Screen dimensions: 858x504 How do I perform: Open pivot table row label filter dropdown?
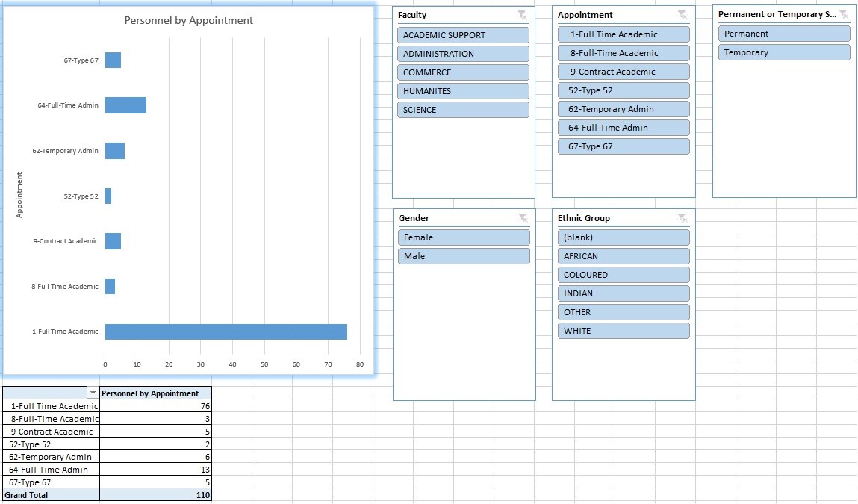(93, 393)
